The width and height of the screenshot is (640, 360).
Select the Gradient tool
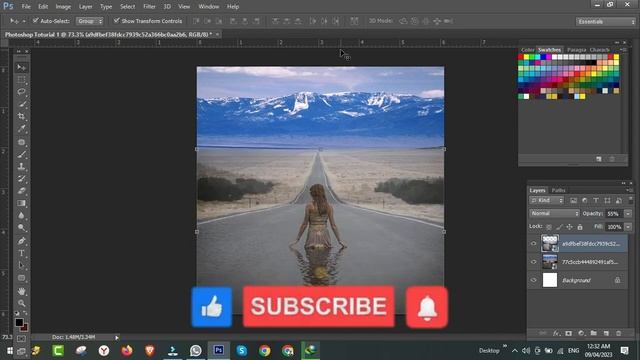tap(22, 203)
